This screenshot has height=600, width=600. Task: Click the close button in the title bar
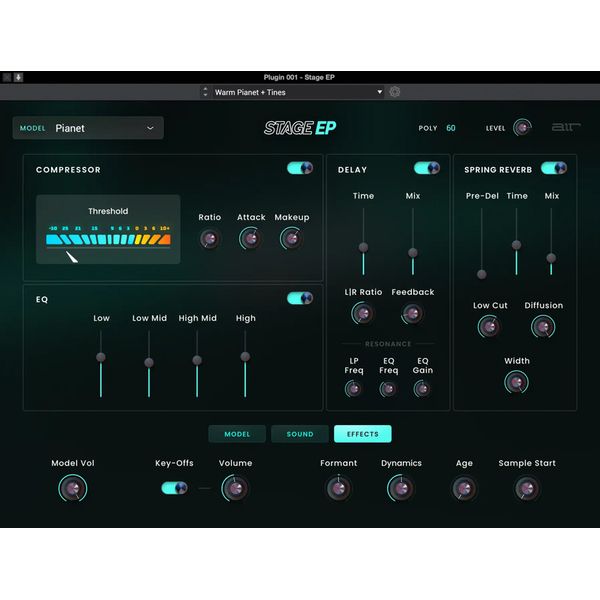click(7, 77)
